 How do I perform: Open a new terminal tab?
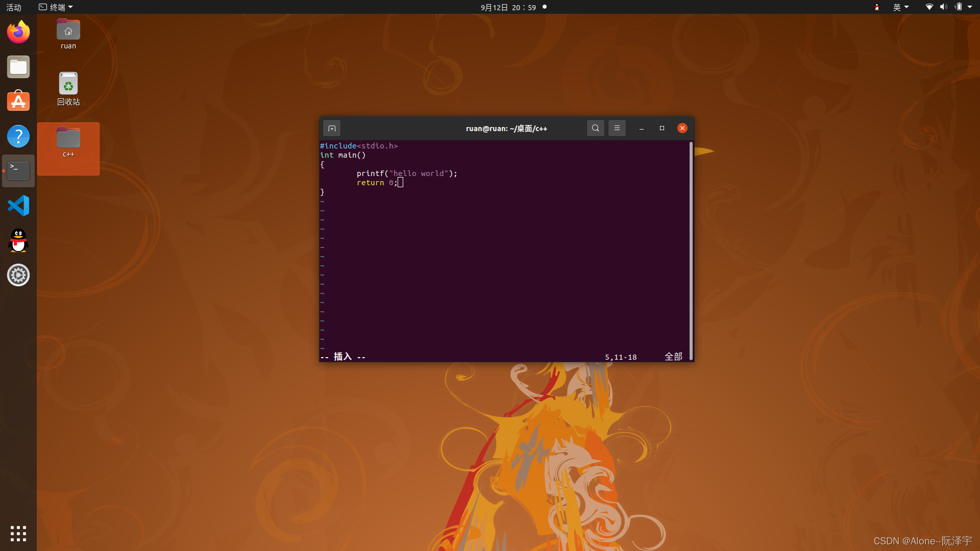pyautogui.click(x=332, y=128)
